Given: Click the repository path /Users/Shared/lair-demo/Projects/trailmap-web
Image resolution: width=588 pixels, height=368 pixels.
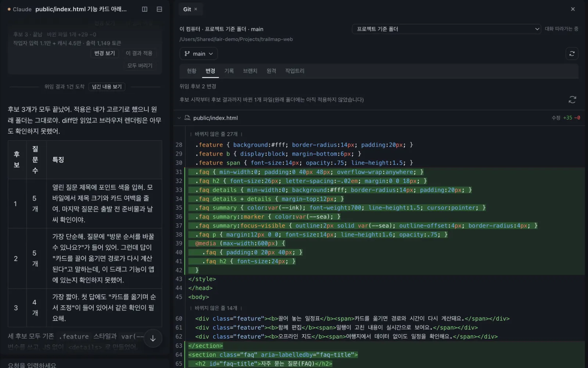Looking at the screenshot, I should click(236, 39).
